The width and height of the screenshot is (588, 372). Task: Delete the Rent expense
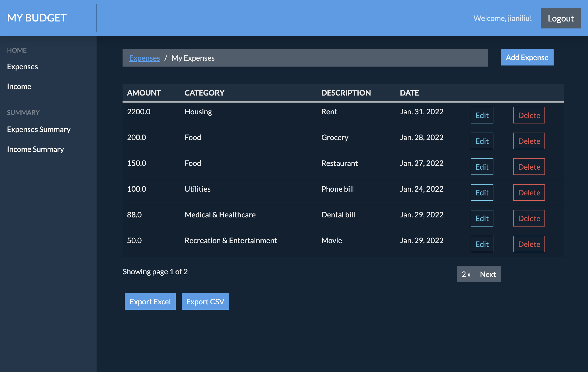[x=529, y=115]
